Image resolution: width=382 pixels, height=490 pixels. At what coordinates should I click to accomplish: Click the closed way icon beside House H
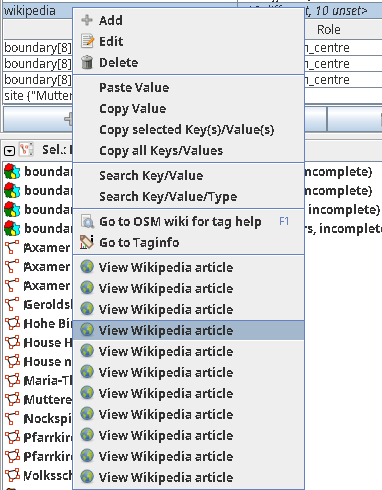coord(12,342)
